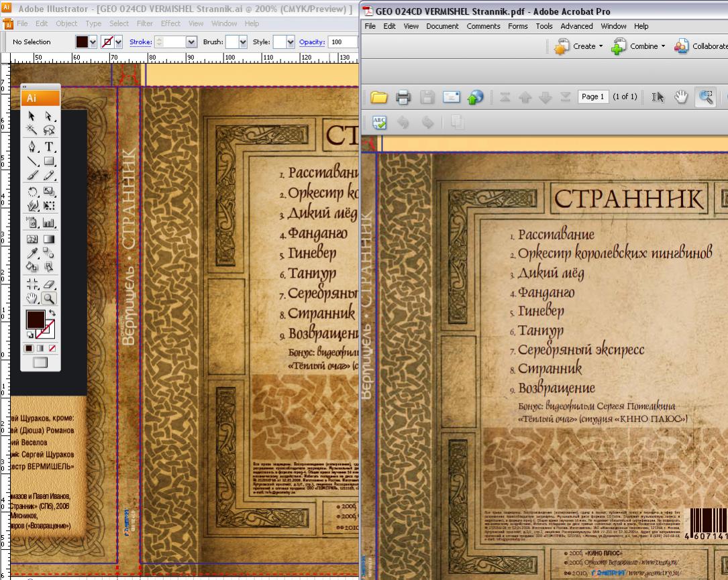Viewport: 728px width, 580px height.
Task: Open stroke color dropdown in control bar
Action: 118,42
